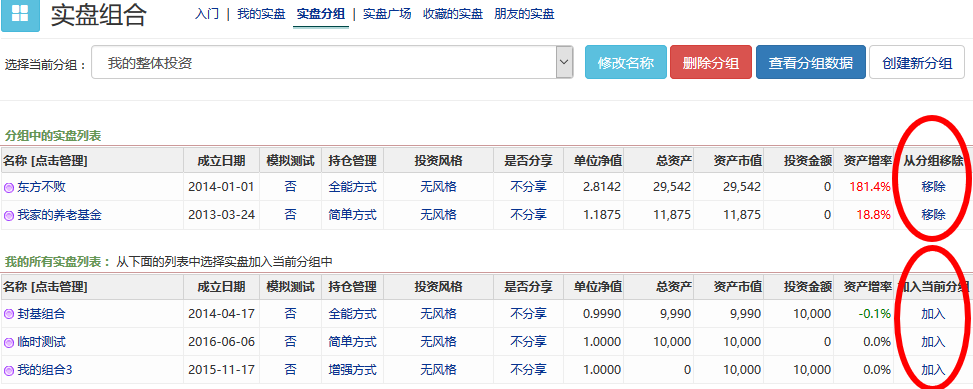Click 不分享 in 封基组合 row
The width and height of the screenshot is (973, 389).
(x=528, y=314)
